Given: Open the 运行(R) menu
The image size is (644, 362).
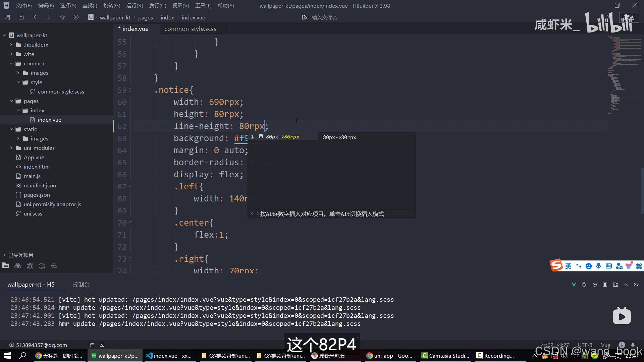Looking at the screenshot, I should [135, 6].
